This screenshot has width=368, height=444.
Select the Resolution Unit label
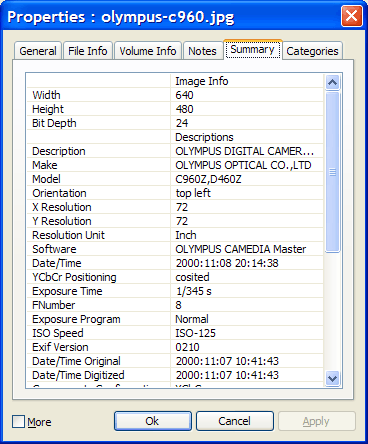coord(68,235)
